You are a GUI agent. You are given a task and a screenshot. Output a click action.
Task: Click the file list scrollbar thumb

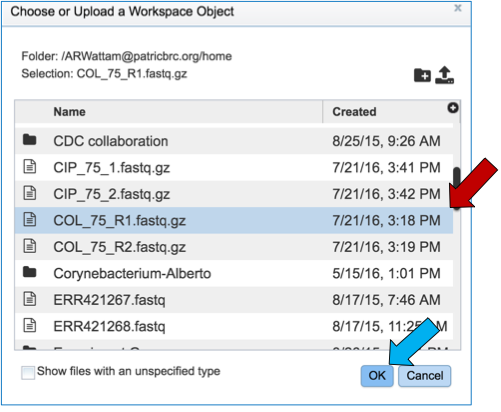pyautogui.click(x=456, y=188)
